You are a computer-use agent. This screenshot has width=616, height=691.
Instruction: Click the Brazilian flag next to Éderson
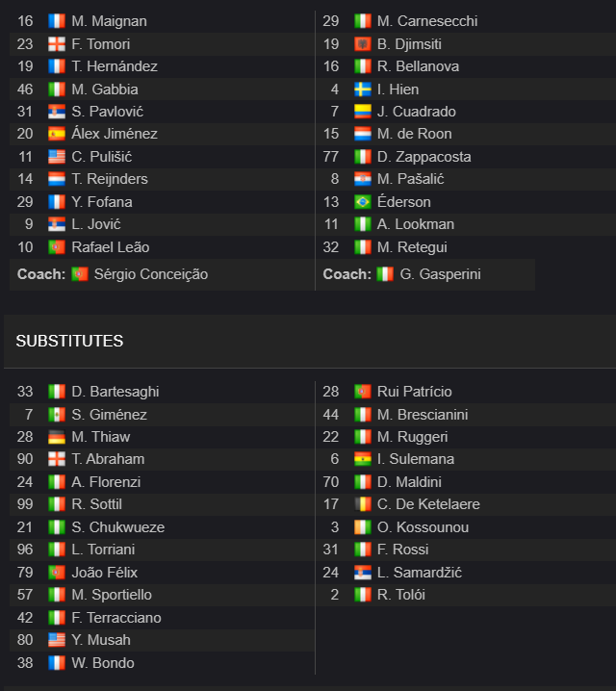363,202
